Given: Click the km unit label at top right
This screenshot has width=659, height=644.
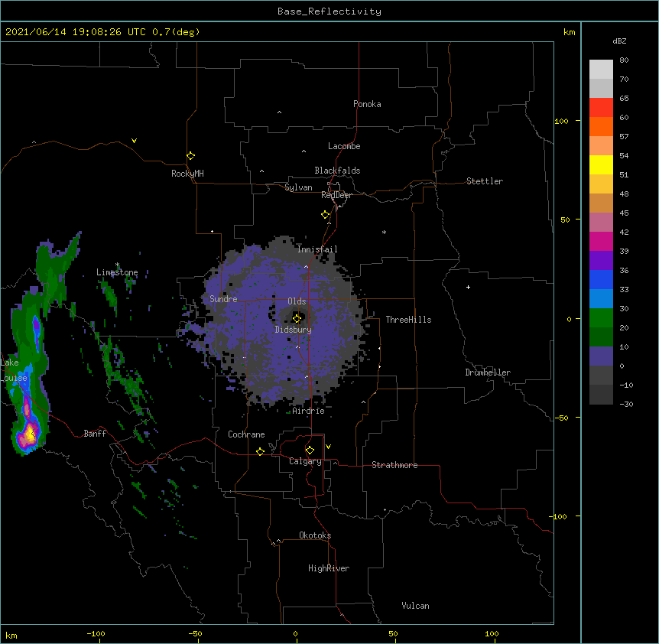Looking at the screenshot, I should click(569, 32).
